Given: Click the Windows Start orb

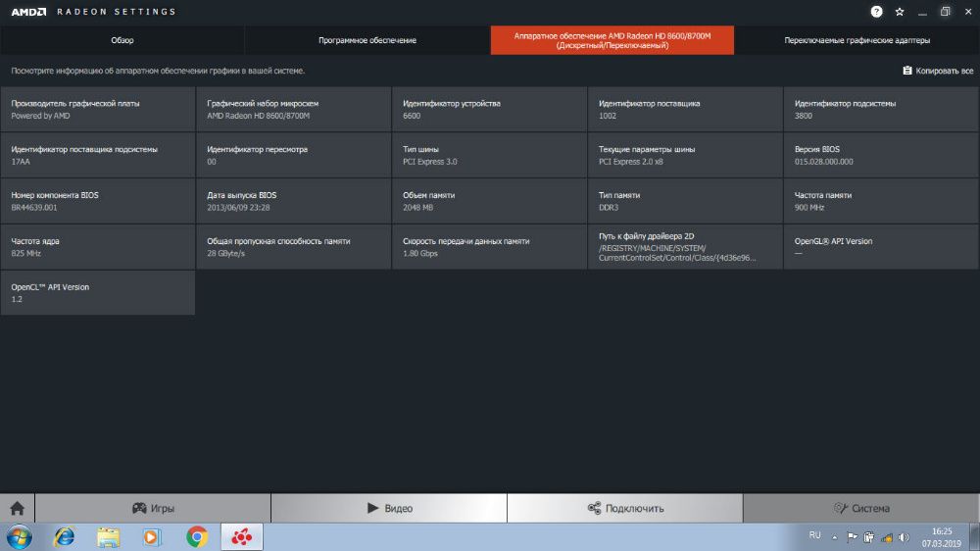Looking at the screenshot, I should [20, 536].
